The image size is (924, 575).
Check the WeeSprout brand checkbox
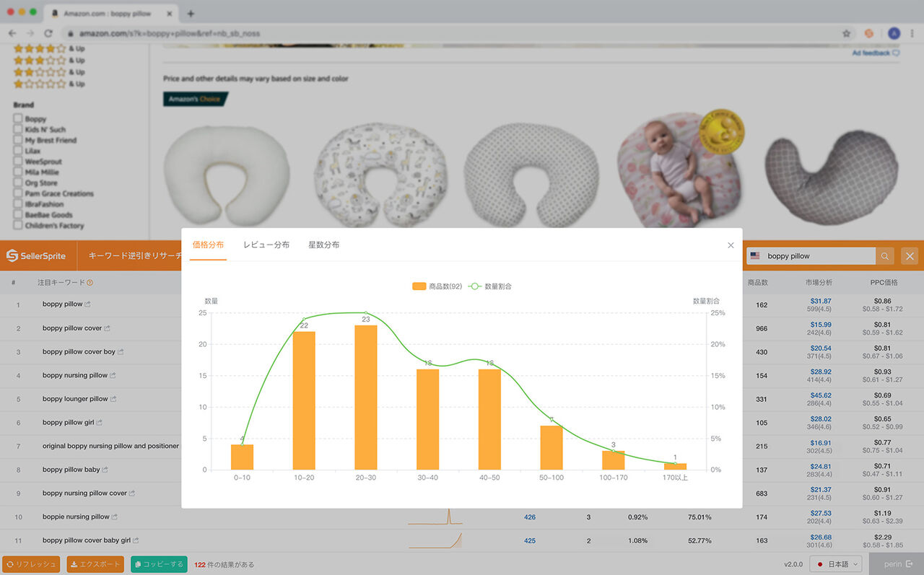(18, 162)
